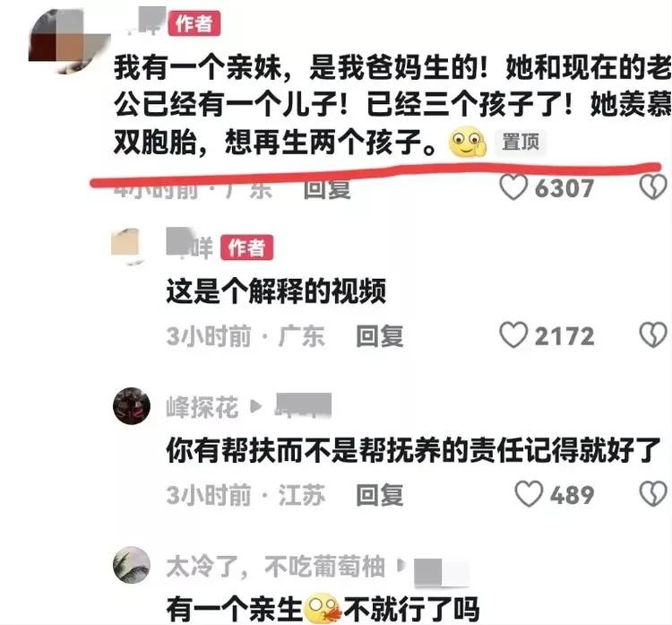The width and height of the screenshot is (672, 625).
Task: Tap the thinking emoji in pinned comment
Action: point(467,142)
